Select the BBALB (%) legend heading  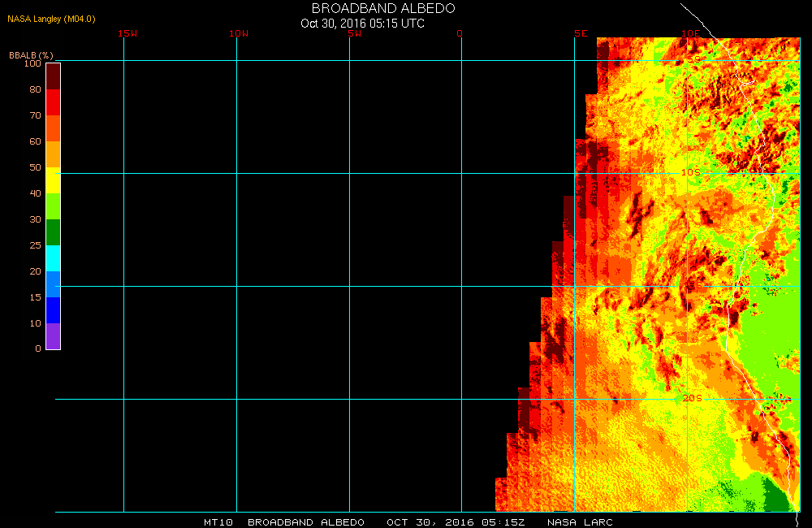[31, 54]
